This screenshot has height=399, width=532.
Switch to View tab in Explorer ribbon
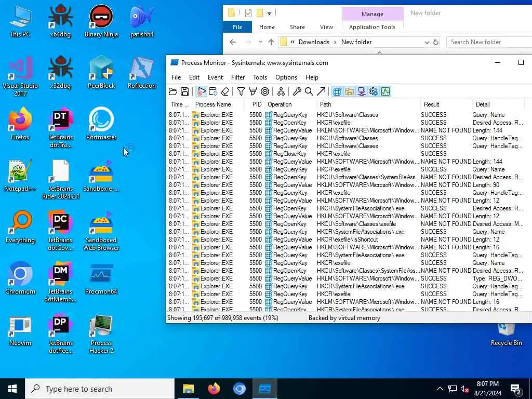pos(326,27)
